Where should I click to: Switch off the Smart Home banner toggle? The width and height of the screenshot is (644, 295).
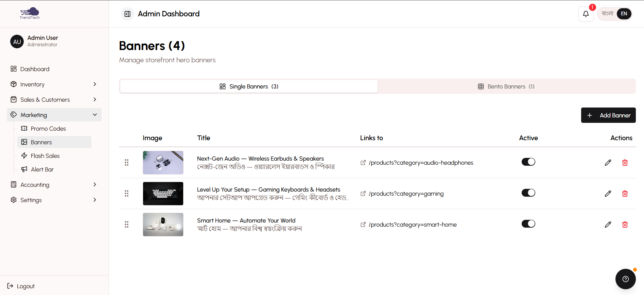click(528, 224)
